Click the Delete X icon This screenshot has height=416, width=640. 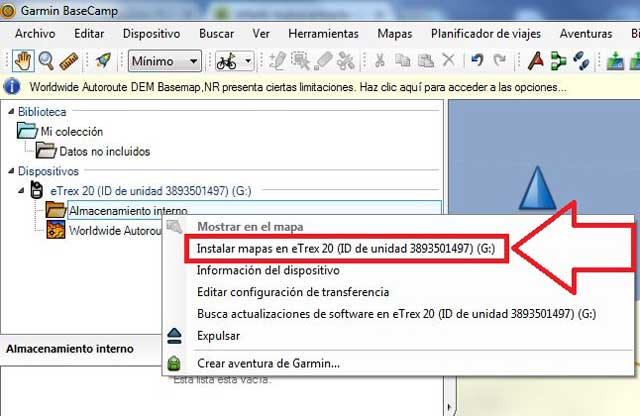coord(449,60)
